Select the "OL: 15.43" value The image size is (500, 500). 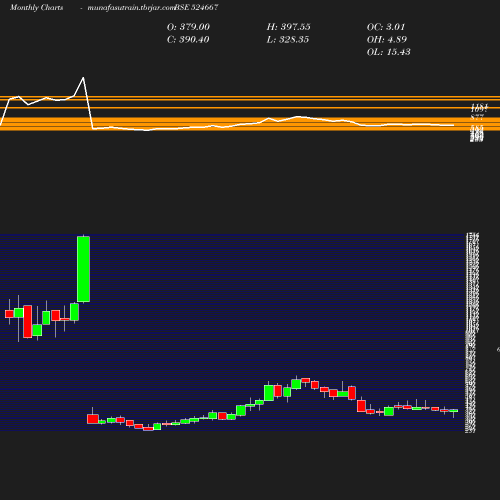[x=389, y=52]
